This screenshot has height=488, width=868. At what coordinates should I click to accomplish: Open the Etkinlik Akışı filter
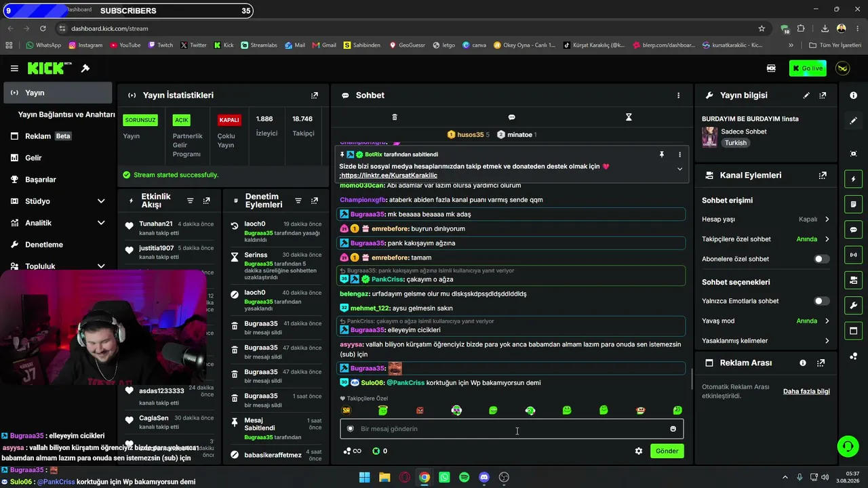191,201
